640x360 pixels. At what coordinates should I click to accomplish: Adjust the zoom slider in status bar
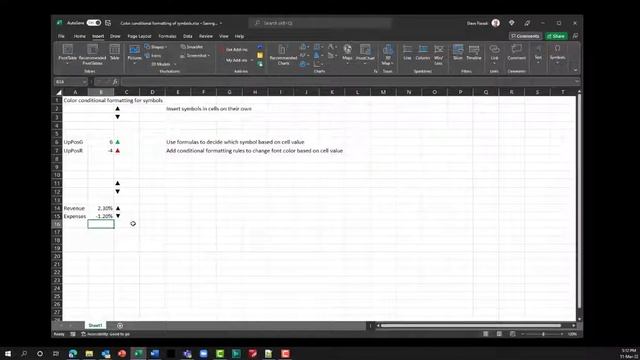click(543, 334)
